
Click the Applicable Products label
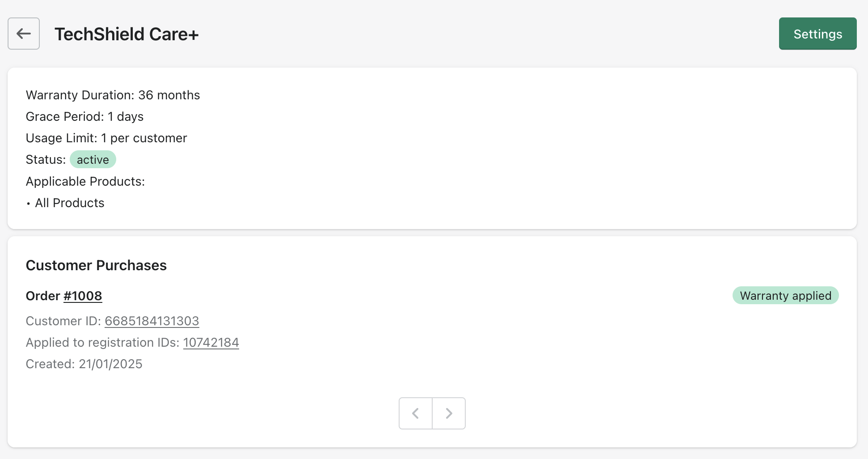tap(85, 181)
